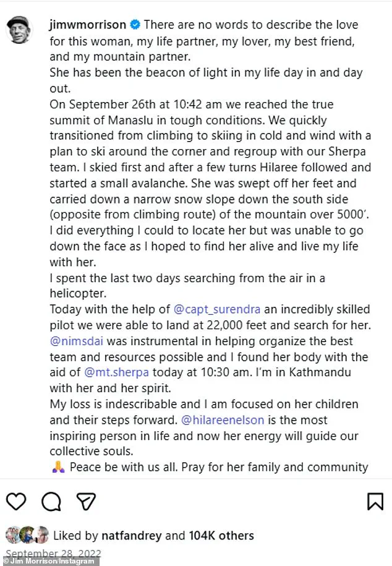The width and height of the screenshot is (392, 566).
Task: Open comments using the speech bubble icon
Action: [x=51, y=502]
